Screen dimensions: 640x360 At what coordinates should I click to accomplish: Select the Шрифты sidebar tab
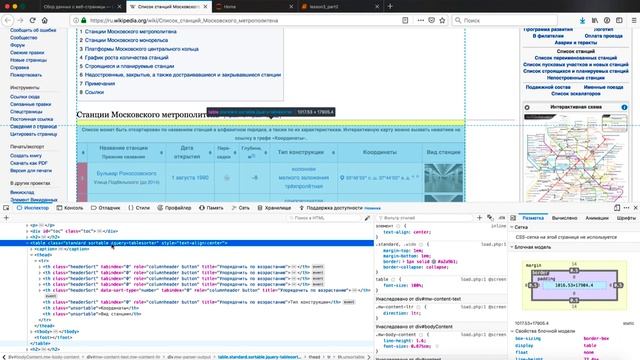pyautogui.click(x=626, y=218)
